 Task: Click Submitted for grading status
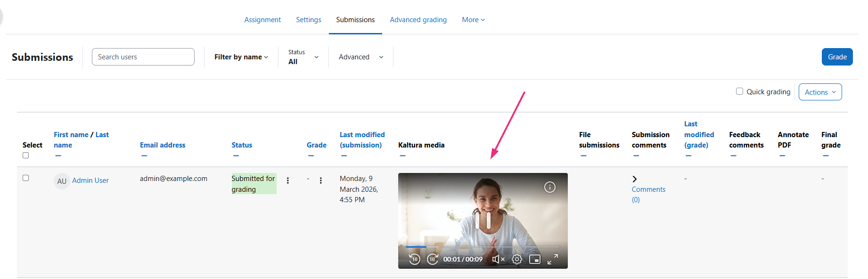pos(254,184)
